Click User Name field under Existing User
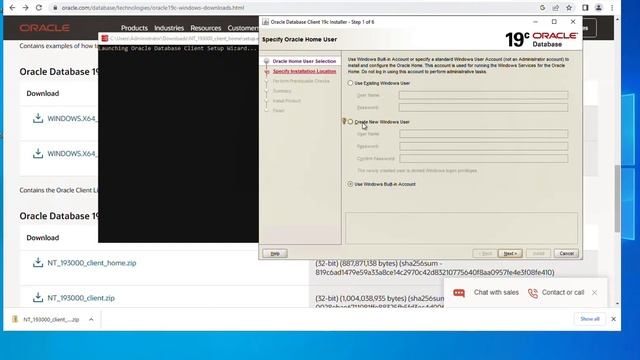 point(483,95)
